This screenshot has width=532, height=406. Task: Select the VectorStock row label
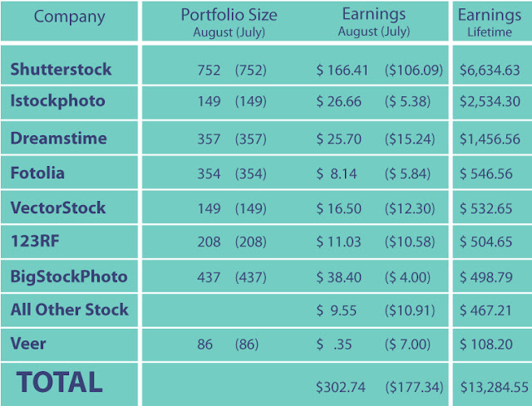pos(58,208)
